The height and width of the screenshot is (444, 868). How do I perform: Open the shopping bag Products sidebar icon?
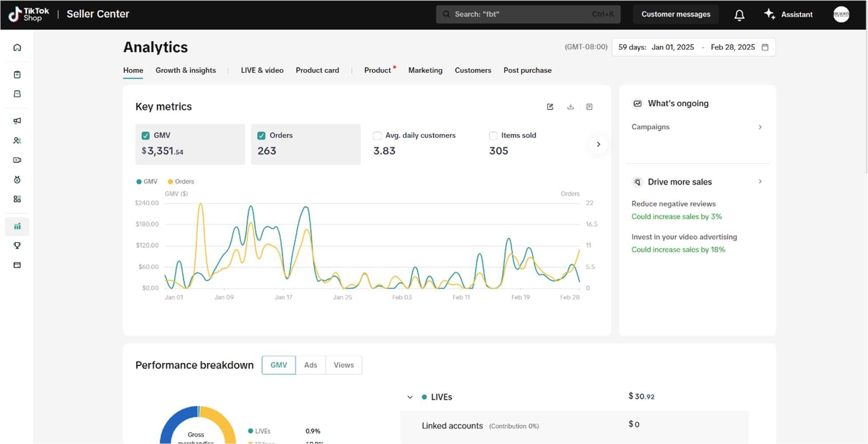tap(17, 94)
